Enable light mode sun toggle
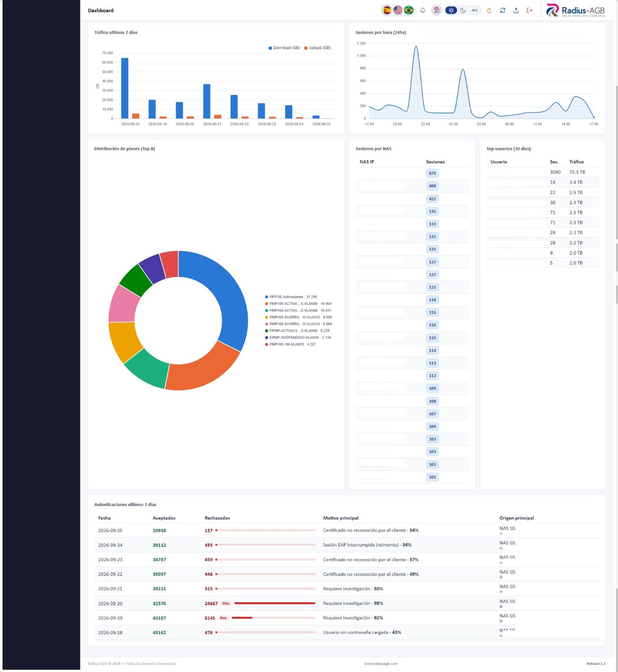The height and width of the screenshot is (672, 618). click(451, 10)
